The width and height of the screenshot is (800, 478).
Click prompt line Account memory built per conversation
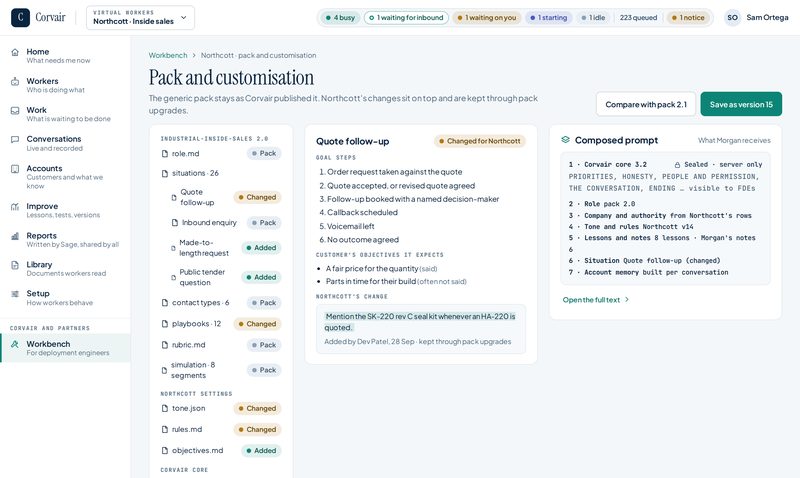pos(648,272)
